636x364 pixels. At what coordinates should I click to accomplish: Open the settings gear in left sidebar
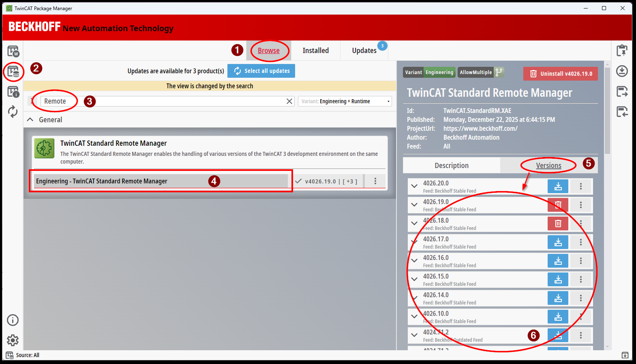(13, 340)
